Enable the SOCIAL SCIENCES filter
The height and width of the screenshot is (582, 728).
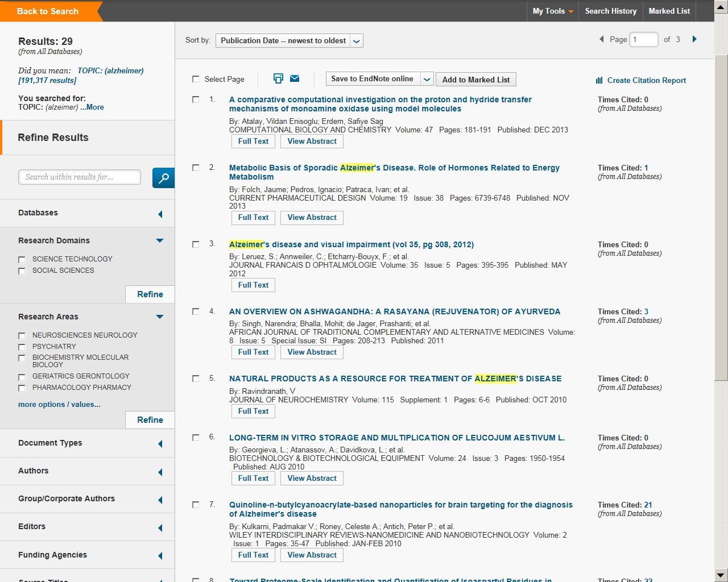[x=22, y=271]
